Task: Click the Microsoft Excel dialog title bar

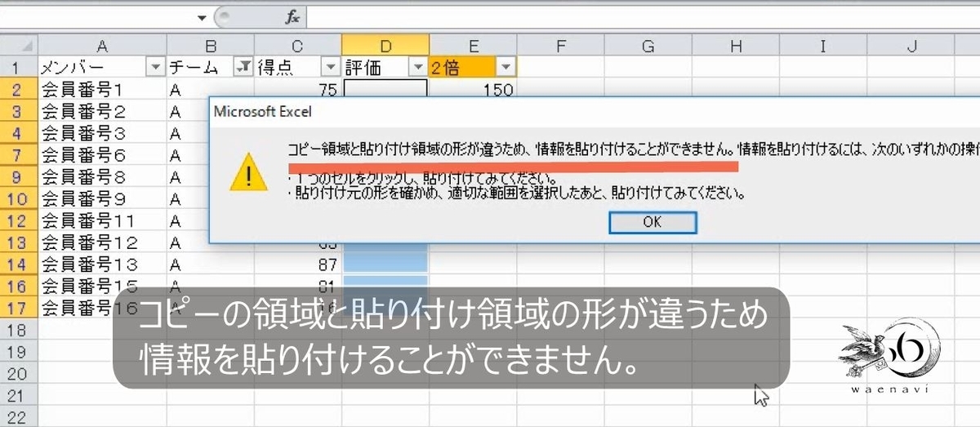Action: pos(595,112)
